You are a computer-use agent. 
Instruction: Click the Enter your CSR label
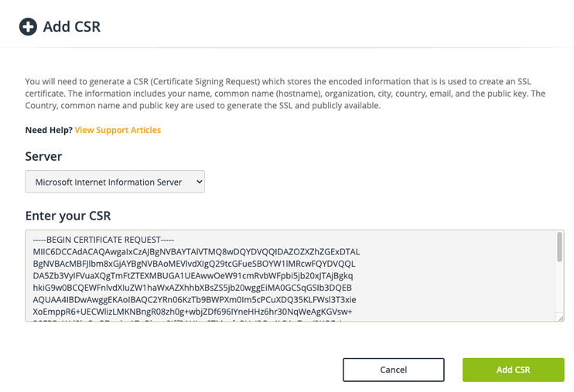pos(68,216)
